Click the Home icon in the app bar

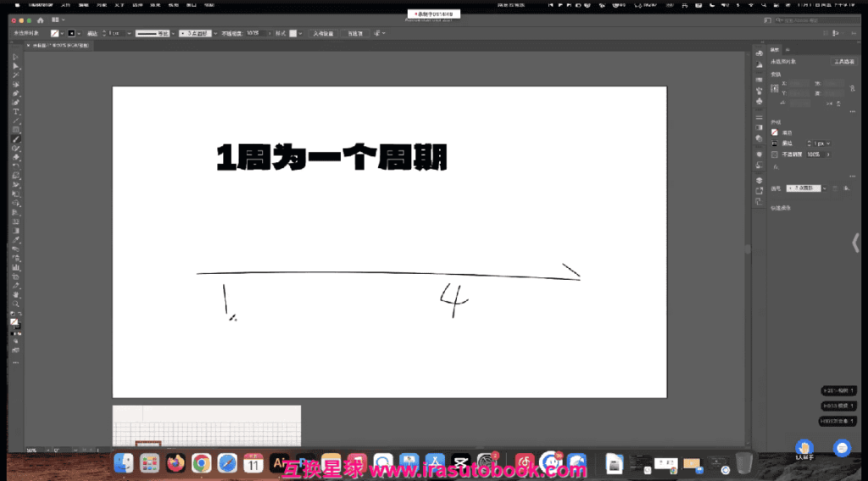(x=40, y=20)
